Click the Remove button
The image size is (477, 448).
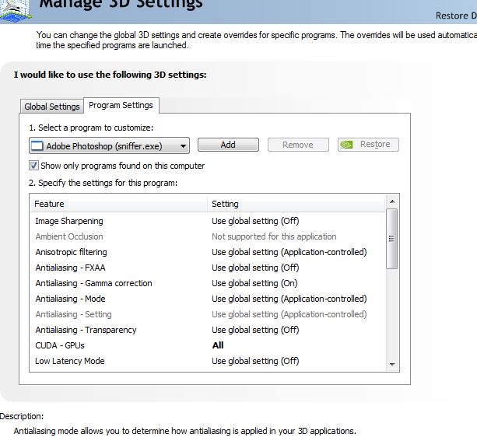point(298,145)
